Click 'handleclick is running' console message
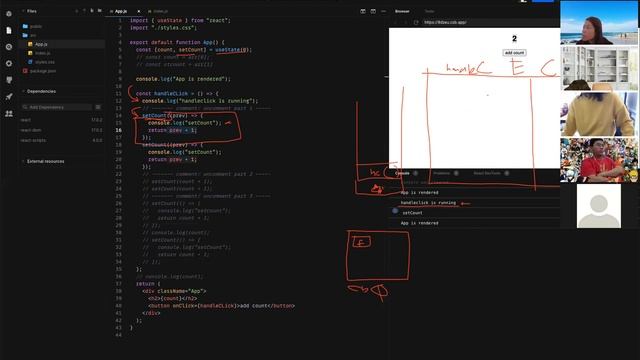This screenshot has height=360, width=640. (428, 203)
